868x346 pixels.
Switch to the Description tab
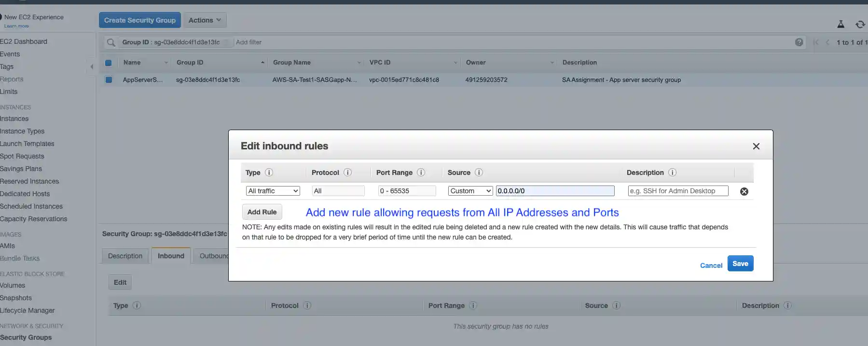coord(125,256)
